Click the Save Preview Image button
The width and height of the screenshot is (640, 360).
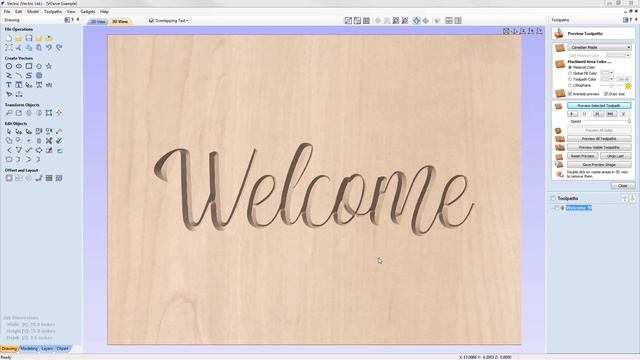(x=599, y=164)
